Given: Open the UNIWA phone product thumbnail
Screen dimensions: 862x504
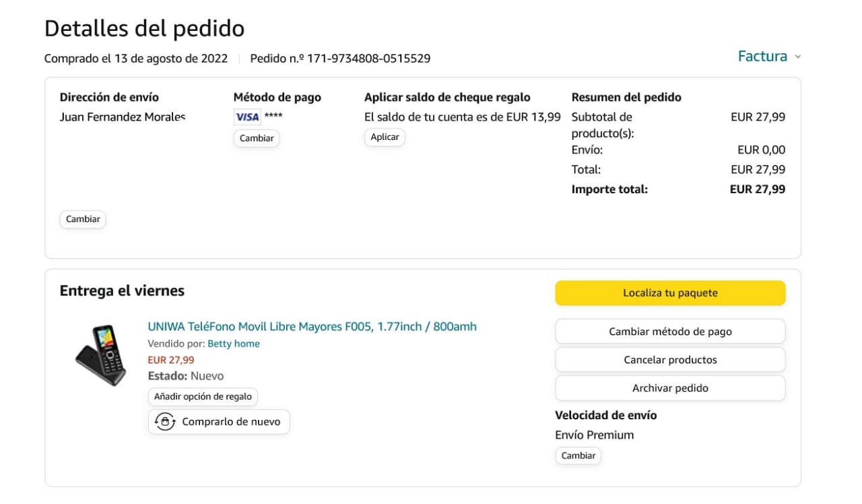Looking at the screenshot, I should point(101,355).
